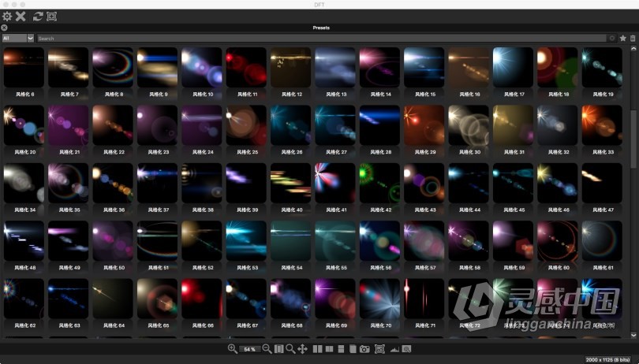Image resolution: width=639 pixels, height=364 pixels.
Task: Click the Search presets field
Action: (x=322, y=39)
